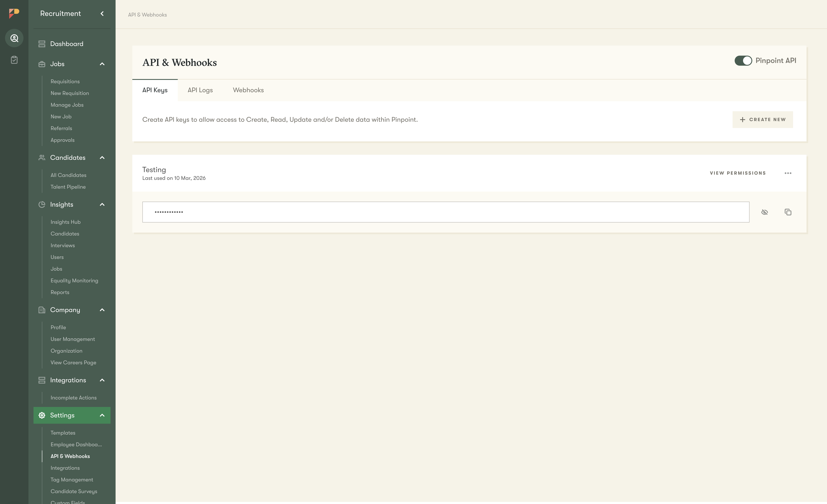Switch to the API Logs tab
This screenshot has width=827, height=504.
pyautogui.click(x=200, y=90)
